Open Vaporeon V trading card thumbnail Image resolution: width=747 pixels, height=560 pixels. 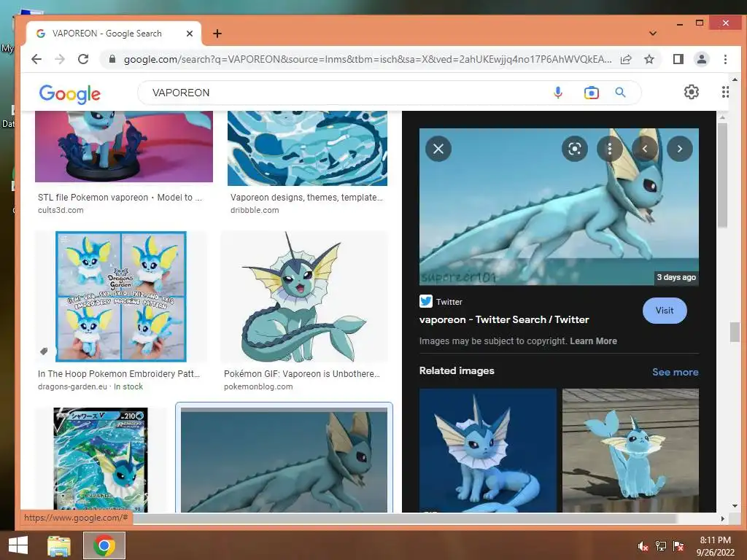coord(101,460)
